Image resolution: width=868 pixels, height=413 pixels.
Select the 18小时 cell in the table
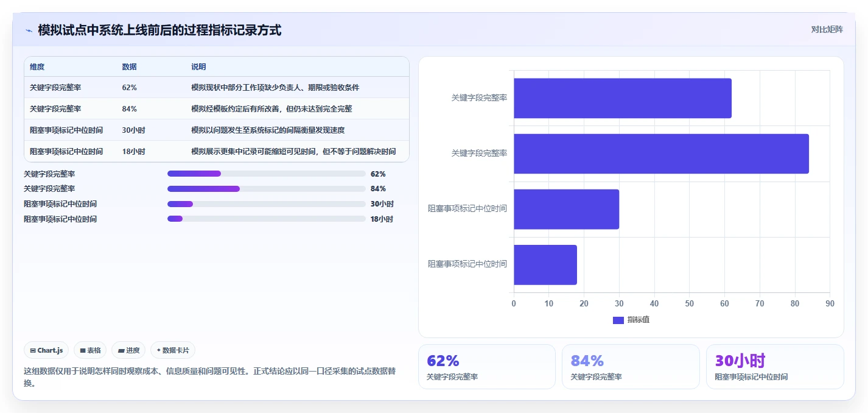(x=133, y=152)
